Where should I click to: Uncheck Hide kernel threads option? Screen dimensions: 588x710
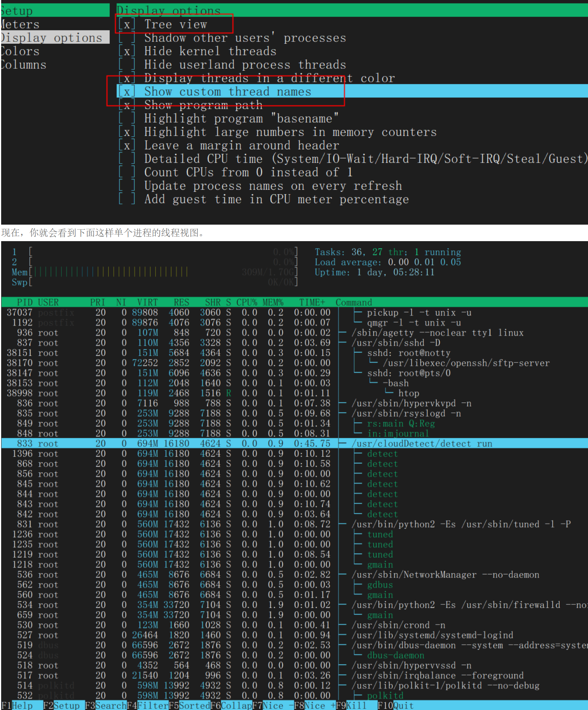pyautogui.click(x=127, y=51)
